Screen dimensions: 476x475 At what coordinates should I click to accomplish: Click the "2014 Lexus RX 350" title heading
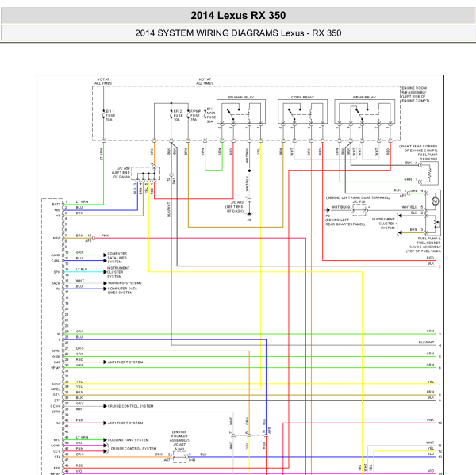[x=238, y=16]
